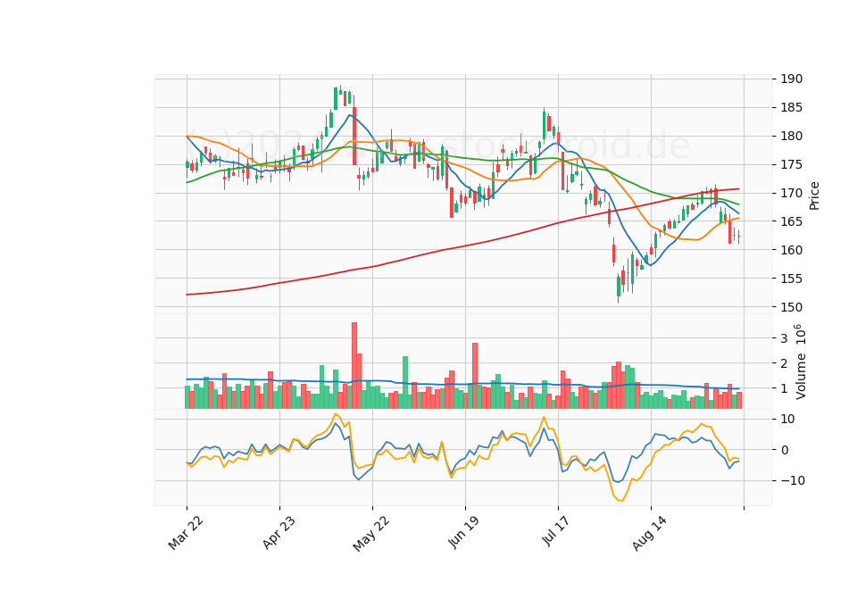Click the 'Apr 23' date label

[279, 532]
